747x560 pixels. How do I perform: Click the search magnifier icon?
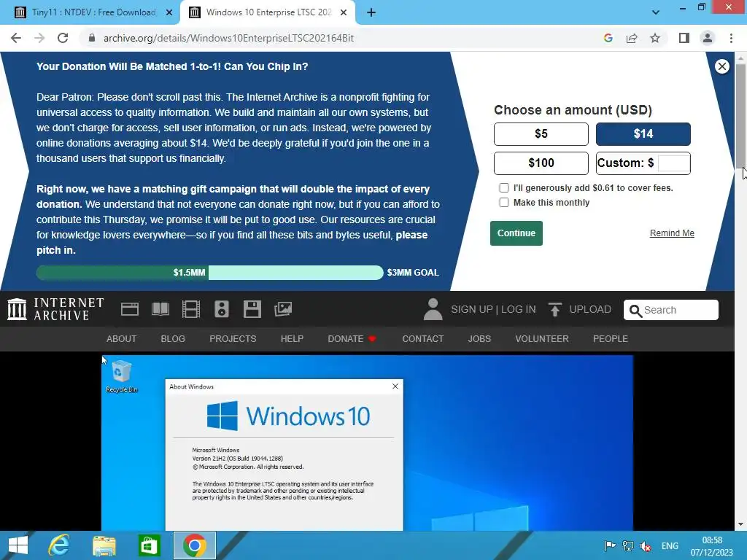coord(635,311)
